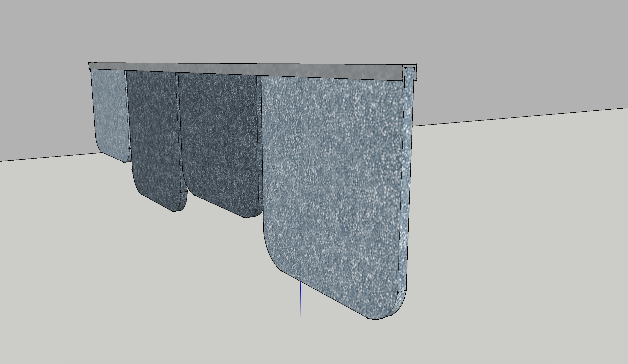Select the horizontal gray top slab
Screen dimensions: 628x364
click(x=246, y=72)
